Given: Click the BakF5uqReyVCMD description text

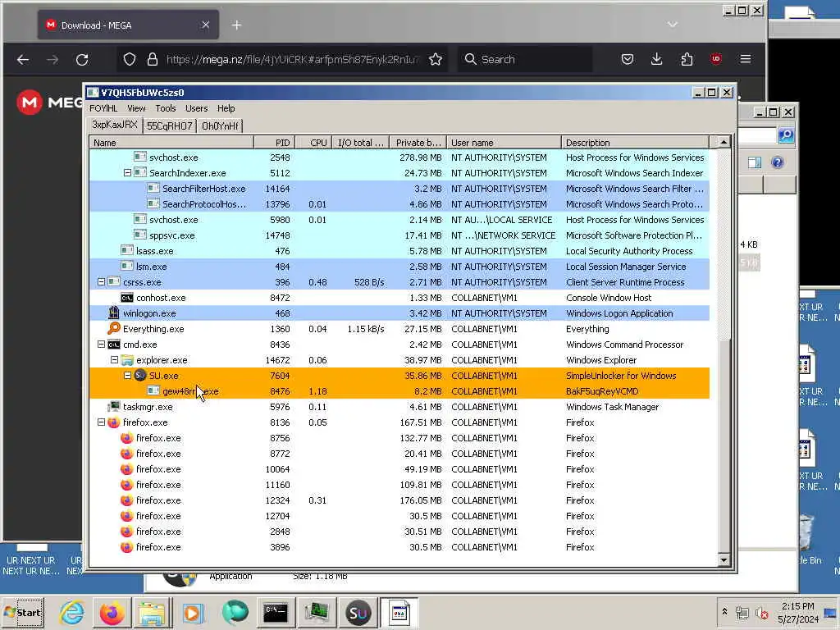Looking at the screenshot, I should point(601,391).
